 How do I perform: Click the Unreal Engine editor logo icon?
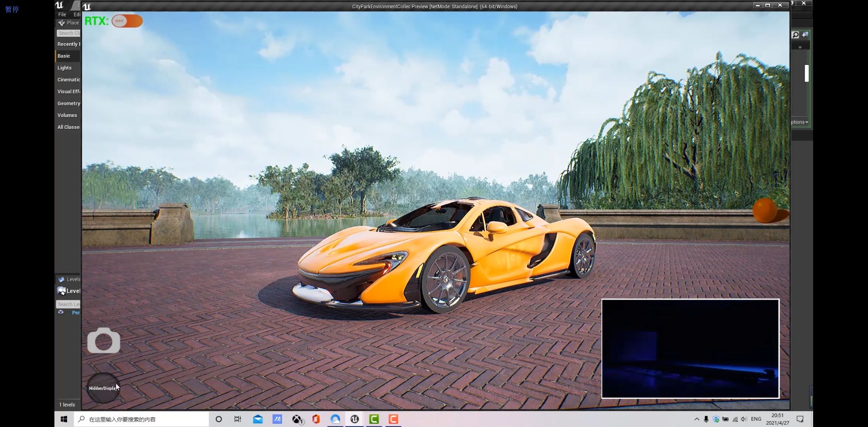coord(59,5)
